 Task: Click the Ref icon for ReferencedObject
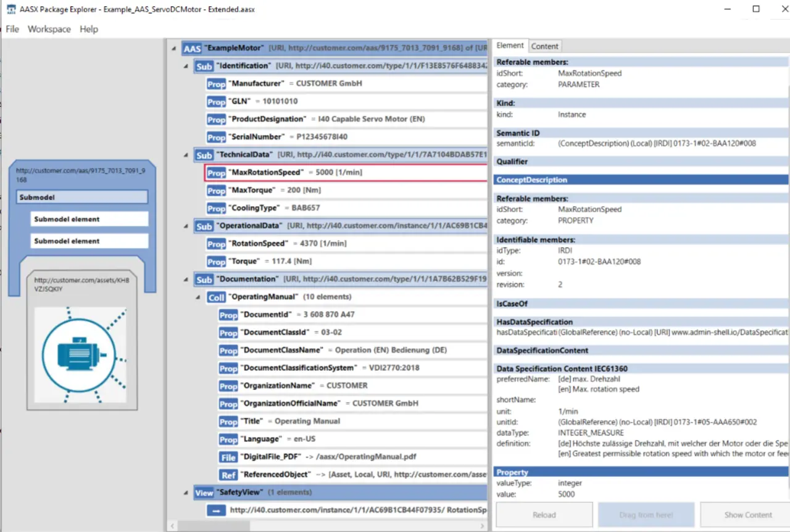(x=228, y=475)
